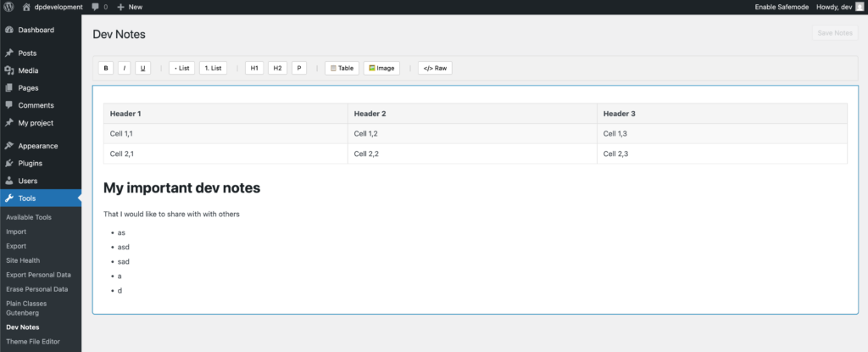Go to Available Tools submenu

[x=29, y=217]
